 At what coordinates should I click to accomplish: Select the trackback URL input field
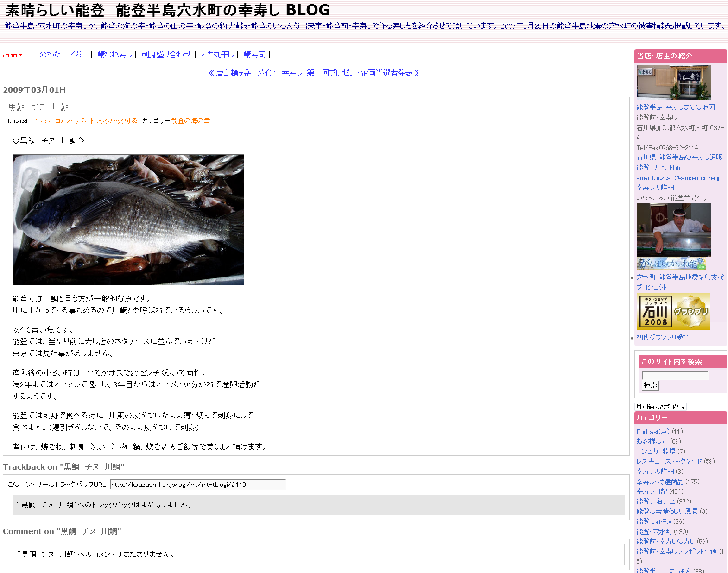point(197,485)
